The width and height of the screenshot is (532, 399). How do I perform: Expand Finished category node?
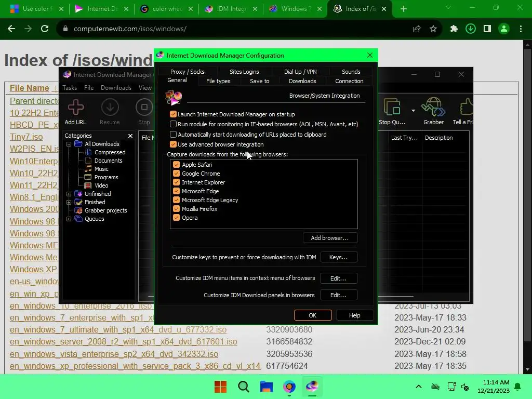pyautogui.click(x=69, y=202)
